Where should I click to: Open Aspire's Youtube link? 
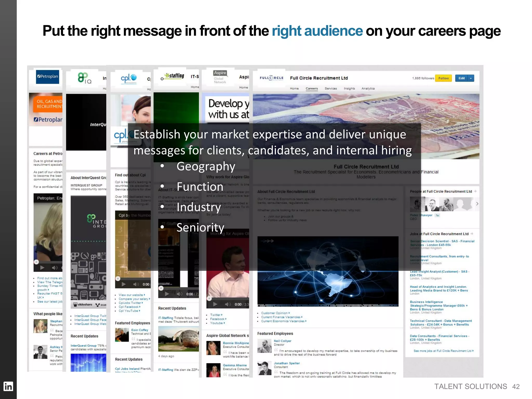pos(217,323)
